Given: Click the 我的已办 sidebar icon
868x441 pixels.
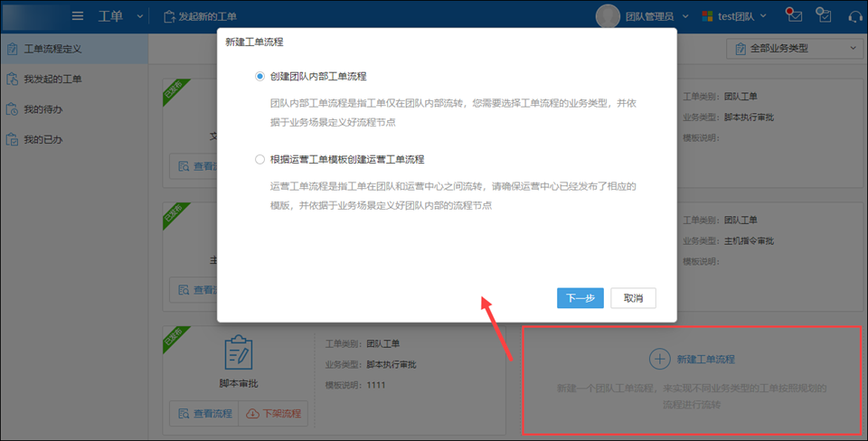Looking at the screenshot, I should [x=12, y=139].
